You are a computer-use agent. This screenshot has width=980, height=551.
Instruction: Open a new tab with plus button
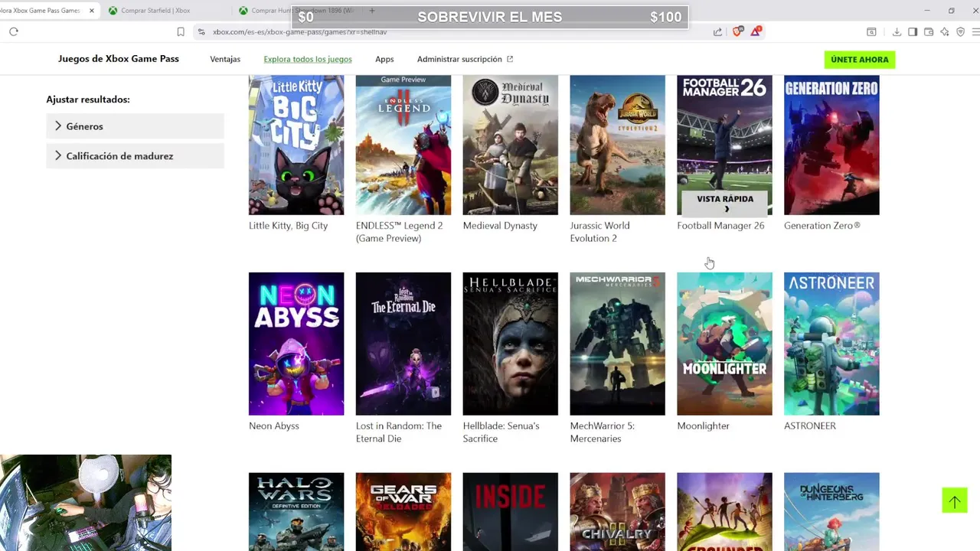click(x=372, y=11)
